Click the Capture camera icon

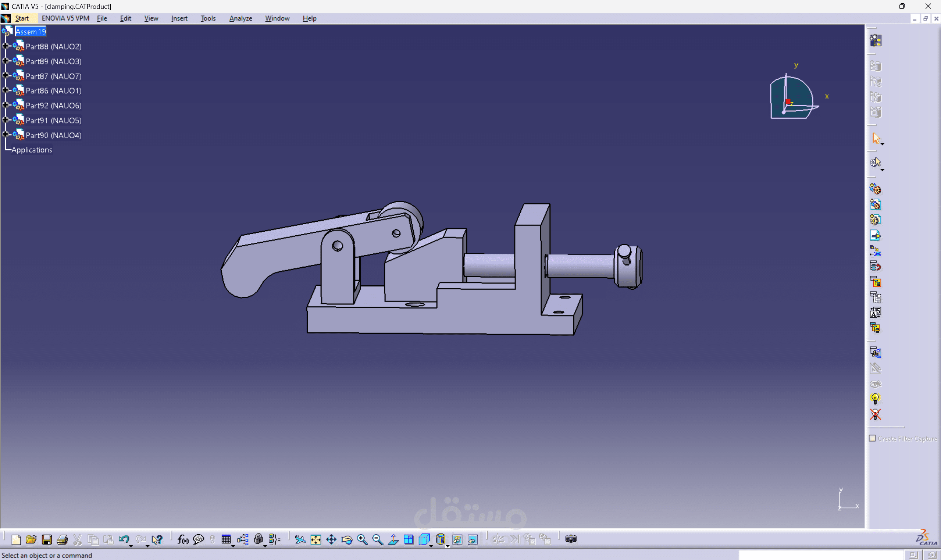(570, 539)
